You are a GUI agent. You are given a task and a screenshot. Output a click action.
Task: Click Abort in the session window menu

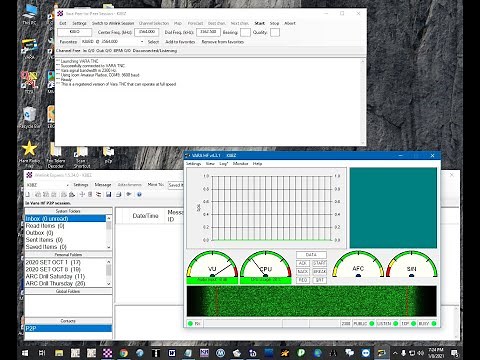coord(290,23)
